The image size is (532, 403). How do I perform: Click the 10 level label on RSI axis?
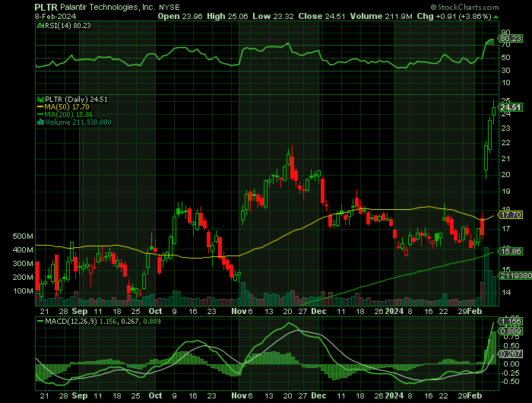(x=505, y=83)
